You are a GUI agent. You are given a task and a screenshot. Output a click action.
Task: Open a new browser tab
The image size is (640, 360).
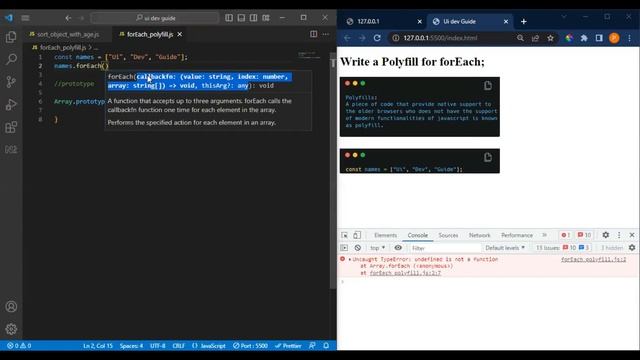[x=524, y=21]
